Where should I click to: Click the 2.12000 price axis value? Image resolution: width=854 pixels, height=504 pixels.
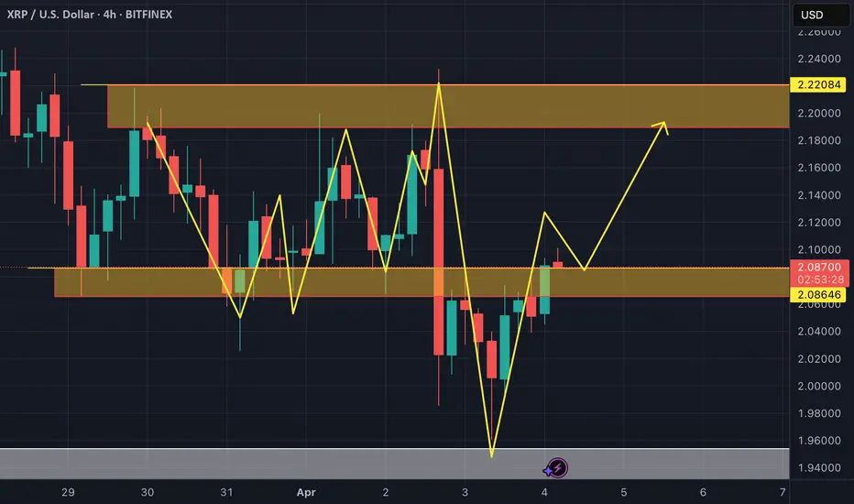coord(818,223)
